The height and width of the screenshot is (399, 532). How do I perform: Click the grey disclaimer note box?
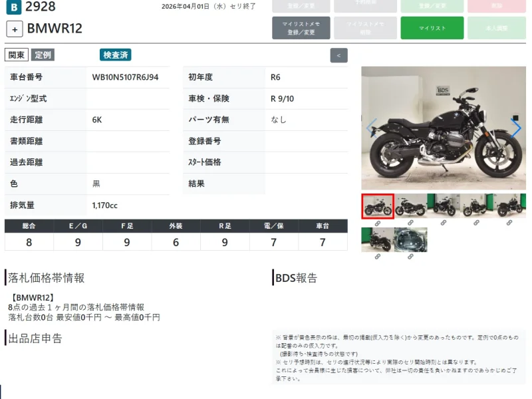tap(398, 358)
